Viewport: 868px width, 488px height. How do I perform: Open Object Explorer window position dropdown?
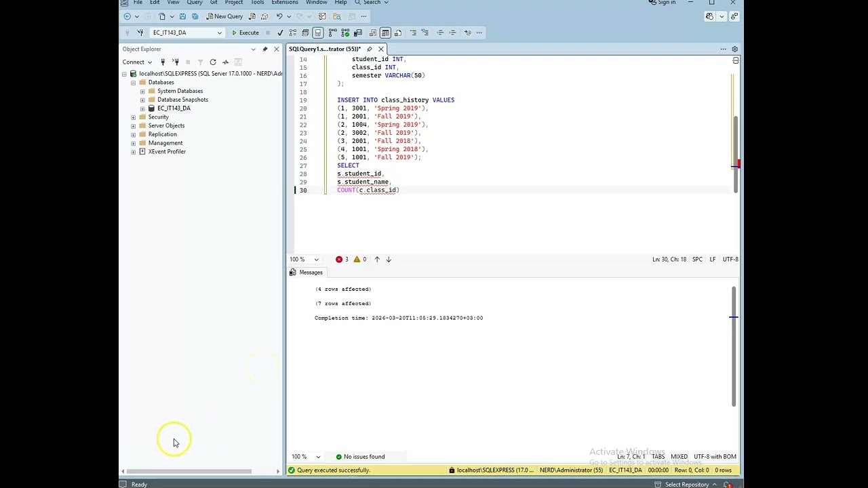pos(253,49)
